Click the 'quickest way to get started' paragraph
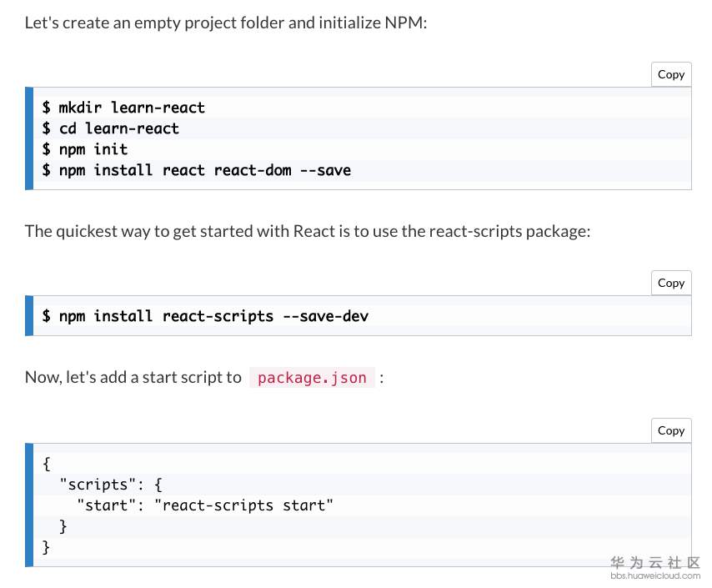Screen dimensions: 712x588 coord(308,231)
